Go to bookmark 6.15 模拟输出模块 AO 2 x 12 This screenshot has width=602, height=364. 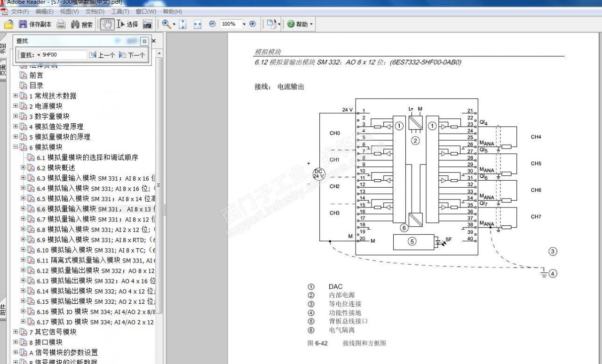(96, 301)
